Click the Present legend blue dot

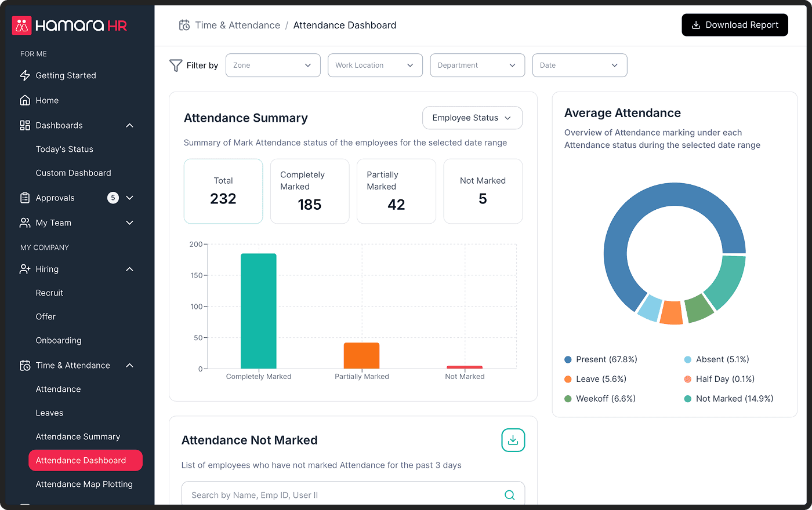point(568,359)
